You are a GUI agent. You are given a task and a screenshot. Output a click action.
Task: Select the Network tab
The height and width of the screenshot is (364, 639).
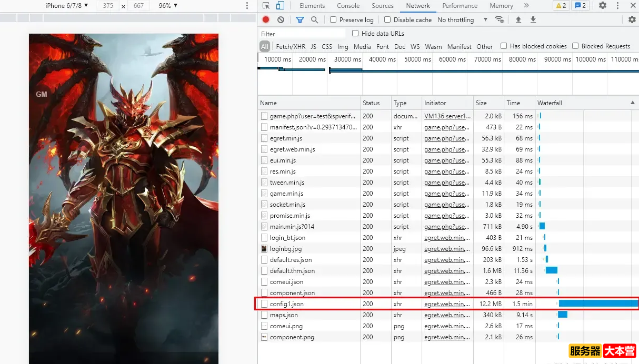point(418,6)
